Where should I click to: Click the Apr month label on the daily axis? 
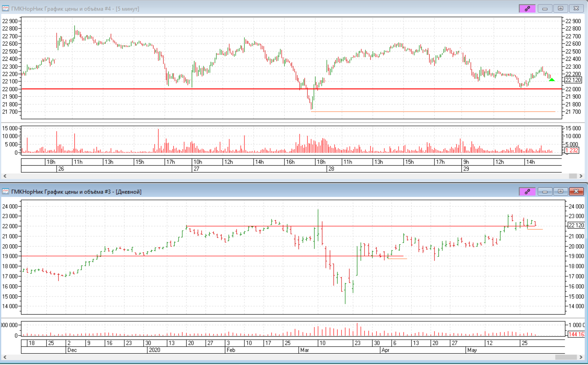[x=386, y=350]
